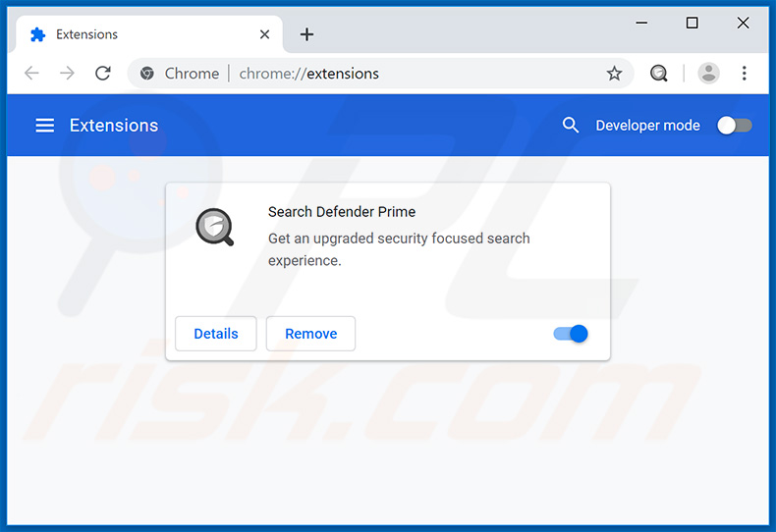Reload the current page
This screenshot has width=776, height=532.
point(102,74)
